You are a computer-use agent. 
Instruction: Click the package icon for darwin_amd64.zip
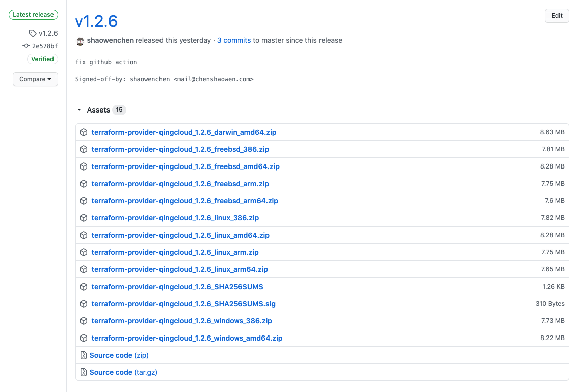pyautogui.click(x=84, y=132)
